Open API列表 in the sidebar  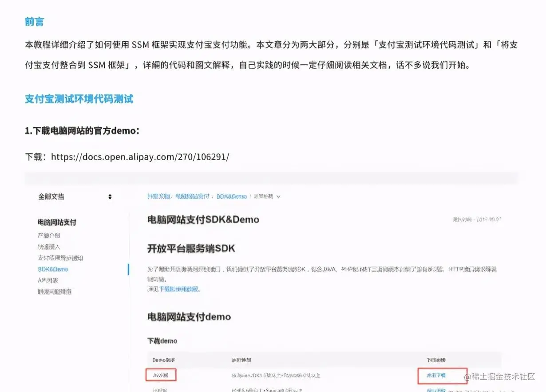48,280
